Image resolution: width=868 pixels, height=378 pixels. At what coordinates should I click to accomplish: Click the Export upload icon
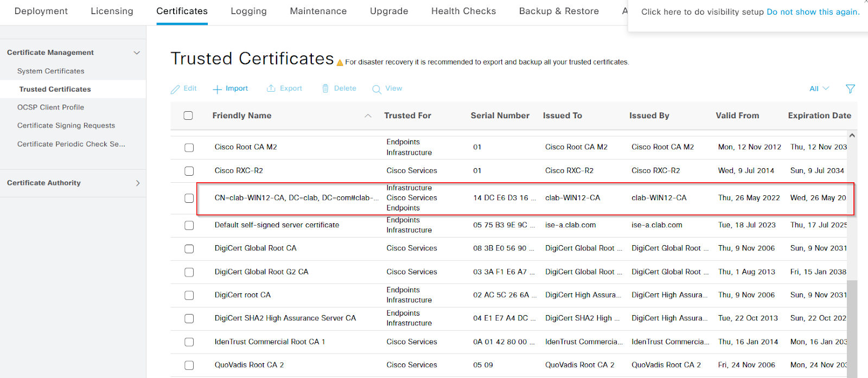(271, 88)
